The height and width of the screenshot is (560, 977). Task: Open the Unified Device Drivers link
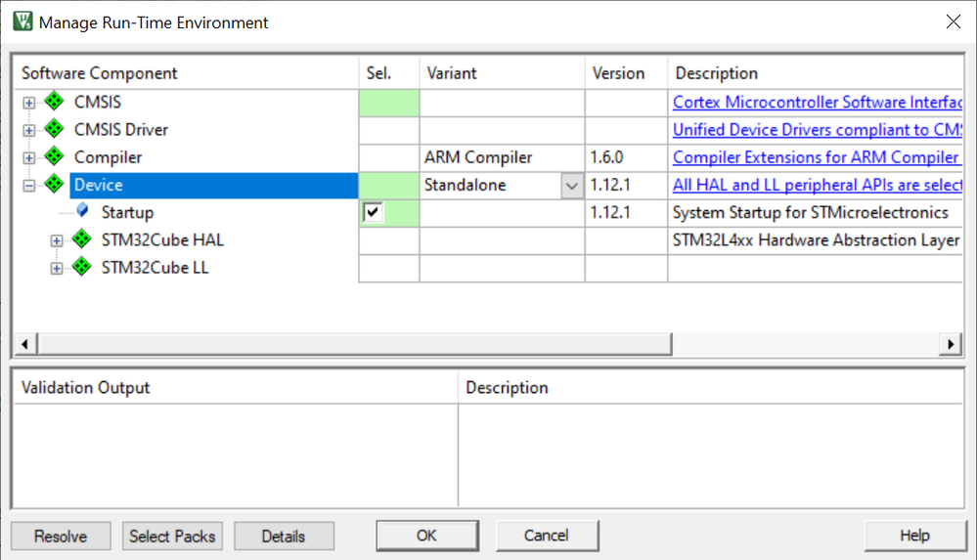[818, 130]
